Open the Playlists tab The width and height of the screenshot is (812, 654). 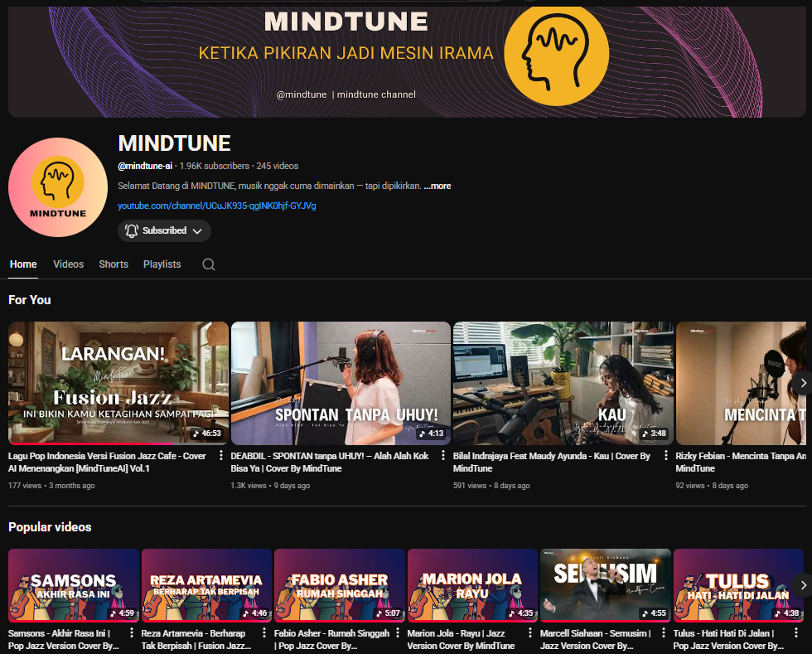(162, 264)
